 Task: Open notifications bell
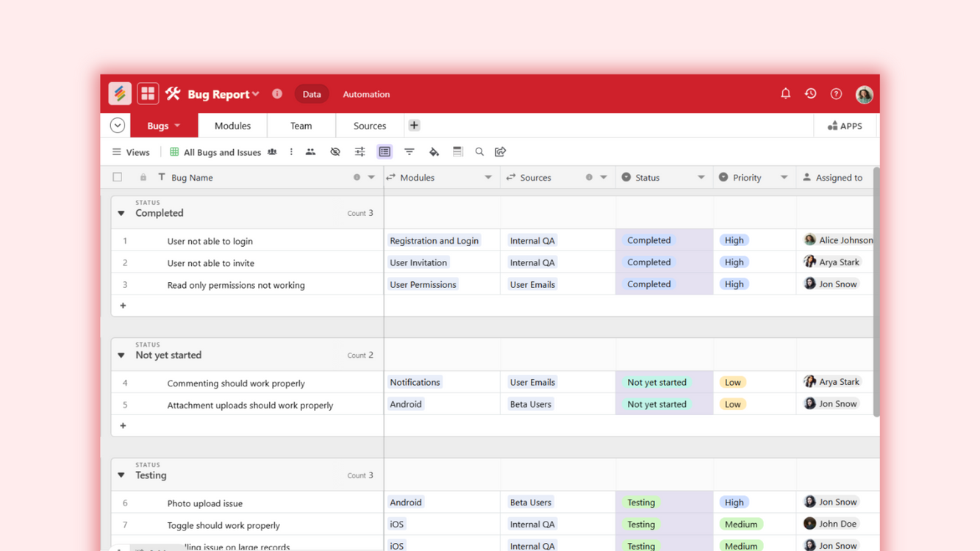pyautogui.click(x=785, y=94)
